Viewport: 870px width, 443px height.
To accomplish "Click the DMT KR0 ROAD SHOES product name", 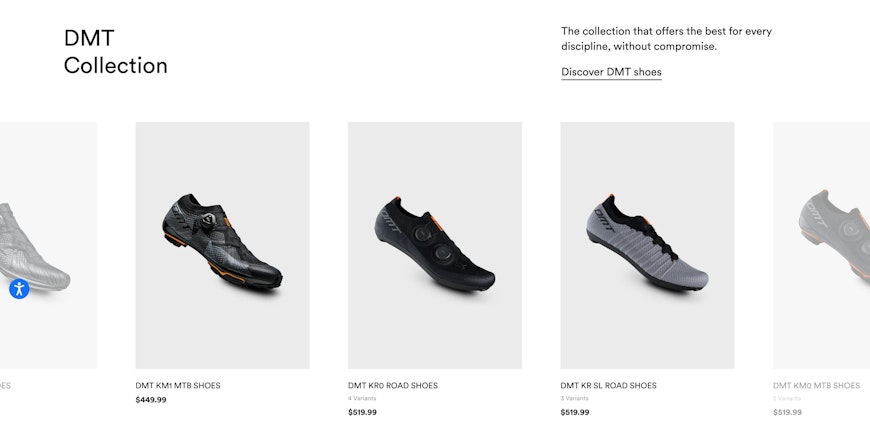I will pyautogui.click(x=393, y=385).
